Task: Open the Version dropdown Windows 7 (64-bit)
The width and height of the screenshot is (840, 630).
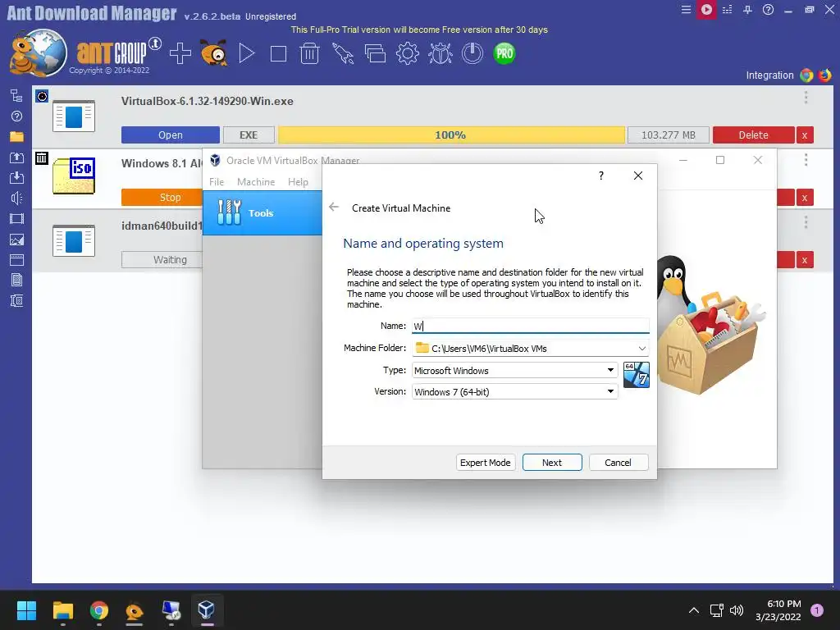Action: pyautogui.click(x=514, y=391)
